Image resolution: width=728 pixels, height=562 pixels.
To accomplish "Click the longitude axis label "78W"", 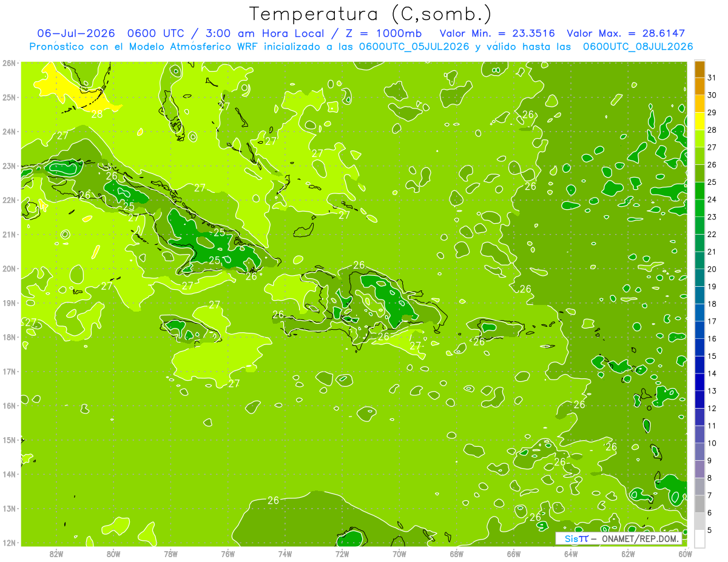I will 170,554.
